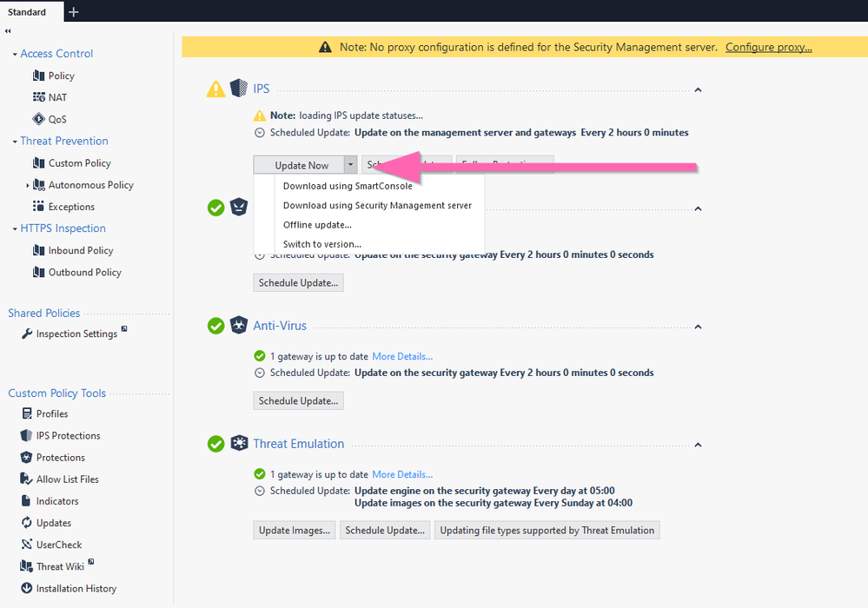Click the NAT rules icon
This screenshot has height=608, width=868.
pyautogui.click(x=39, y=97)
